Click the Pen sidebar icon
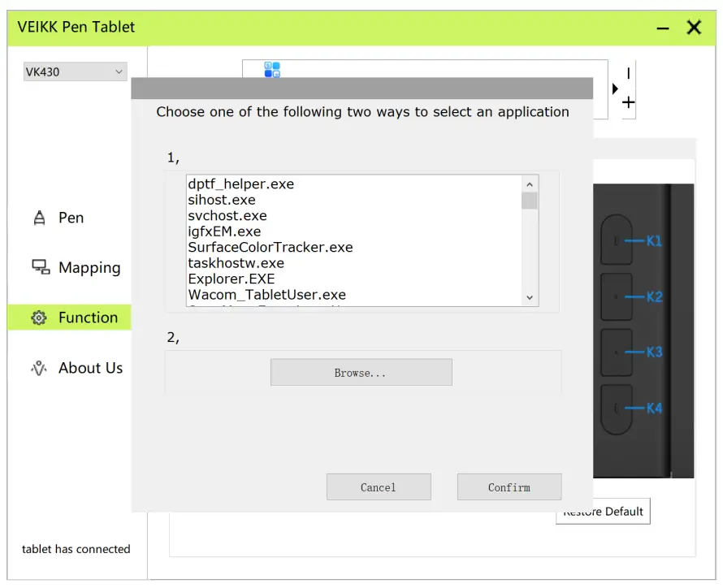Viewport: 723px width, 588px height. [x=40, y=218]
